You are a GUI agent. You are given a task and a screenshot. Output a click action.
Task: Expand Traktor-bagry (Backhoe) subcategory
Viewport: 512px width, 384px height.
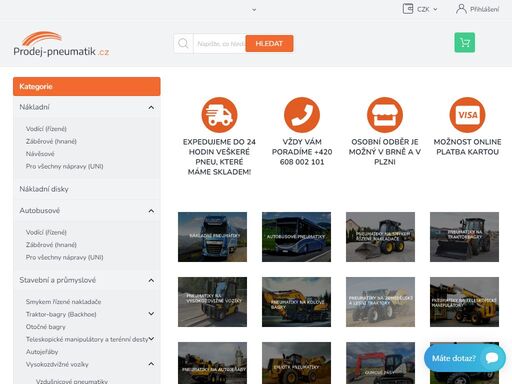pos(151,314)
